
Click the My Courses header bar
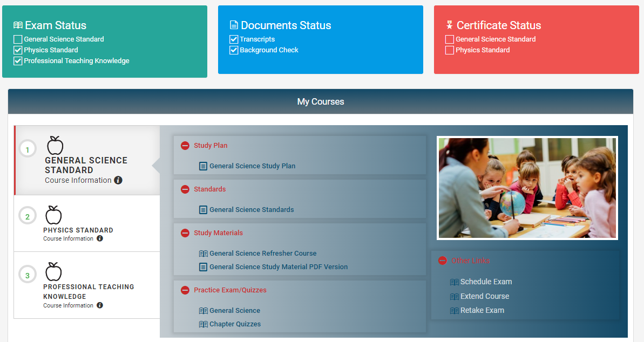320,101
